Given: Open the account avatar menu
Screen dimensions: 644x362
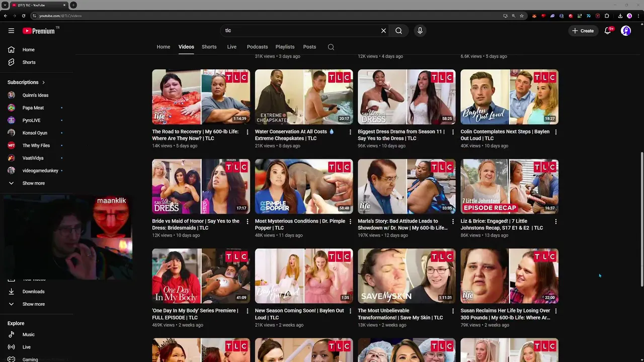Looking at the screenshot, I should click(x=626, y=31).
